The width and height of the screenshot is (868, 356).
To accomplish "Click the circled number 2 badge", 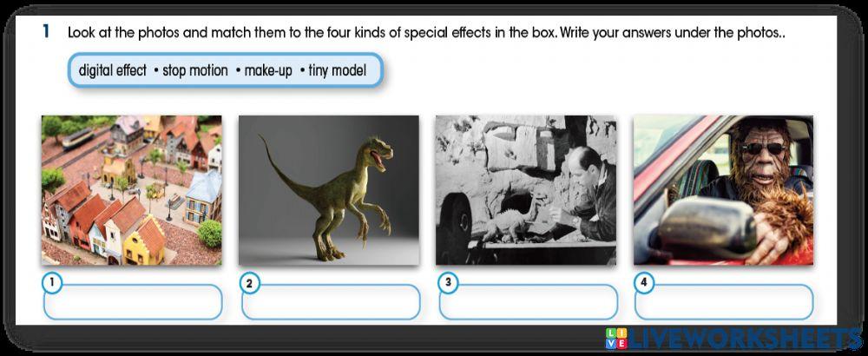I will pos(249,282).
